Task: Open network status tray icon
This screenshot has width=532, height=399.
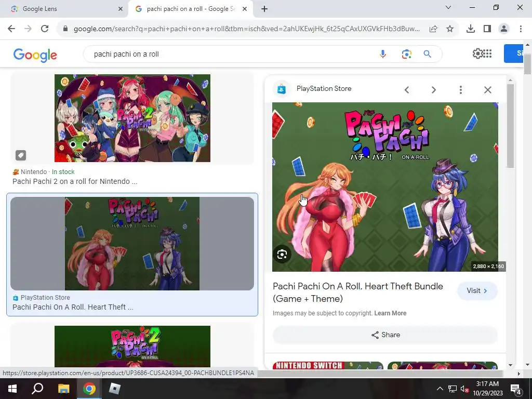Action: [453, 389]
